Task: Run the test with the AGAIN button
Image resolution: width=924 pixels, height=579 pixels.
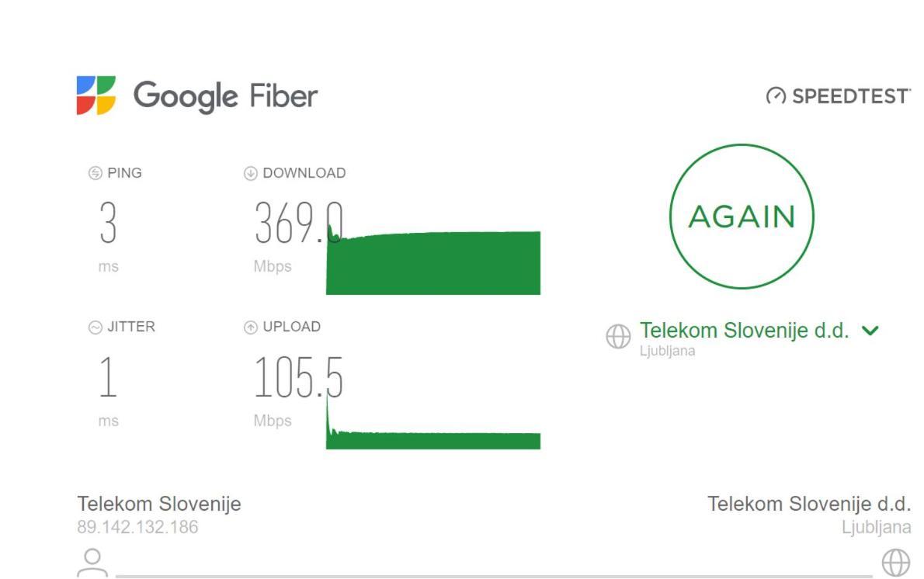Action: [742, 217]
